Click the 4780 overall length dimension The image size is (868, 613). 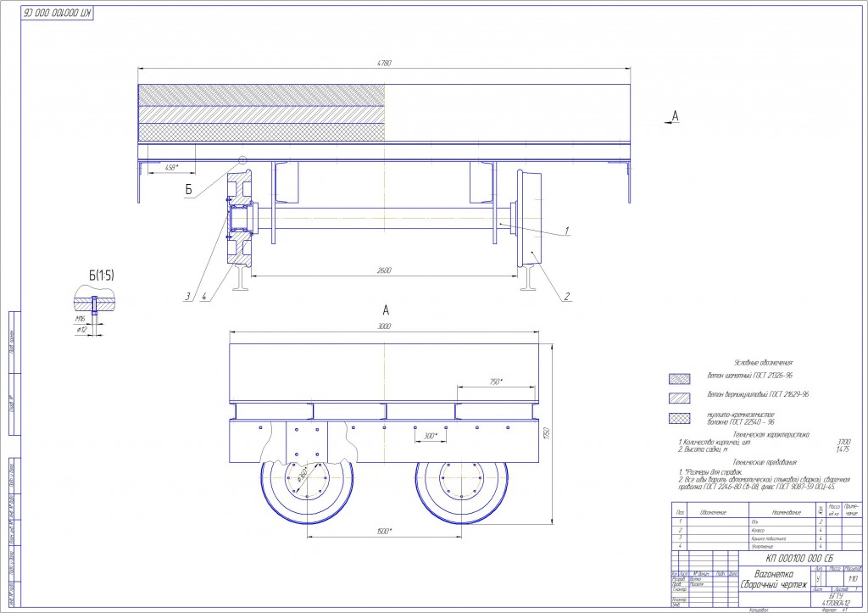(384, 63)
